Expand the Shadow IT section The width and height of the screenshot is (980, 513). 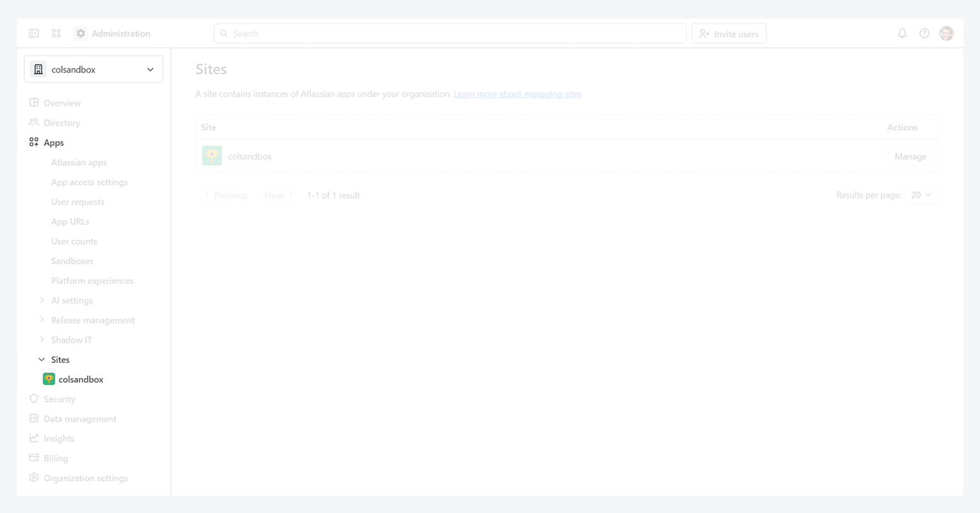(42, 340)
